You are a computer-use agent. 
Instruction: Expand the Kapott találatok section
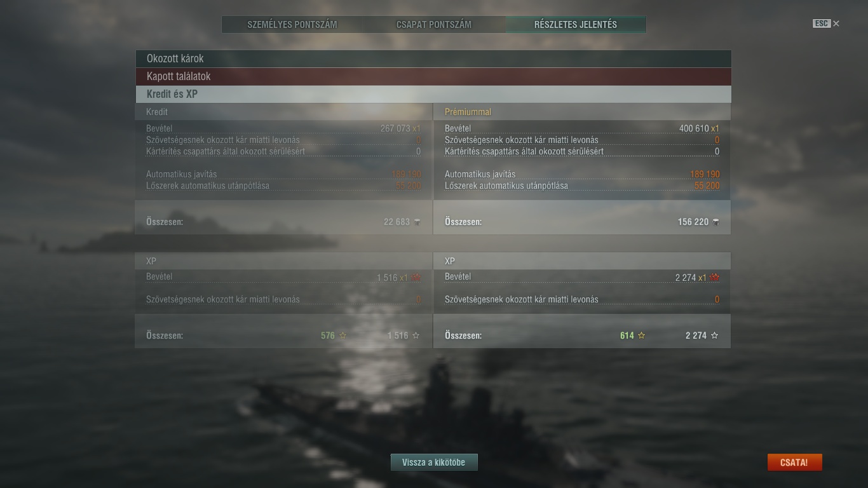click(x=433, y=76)
